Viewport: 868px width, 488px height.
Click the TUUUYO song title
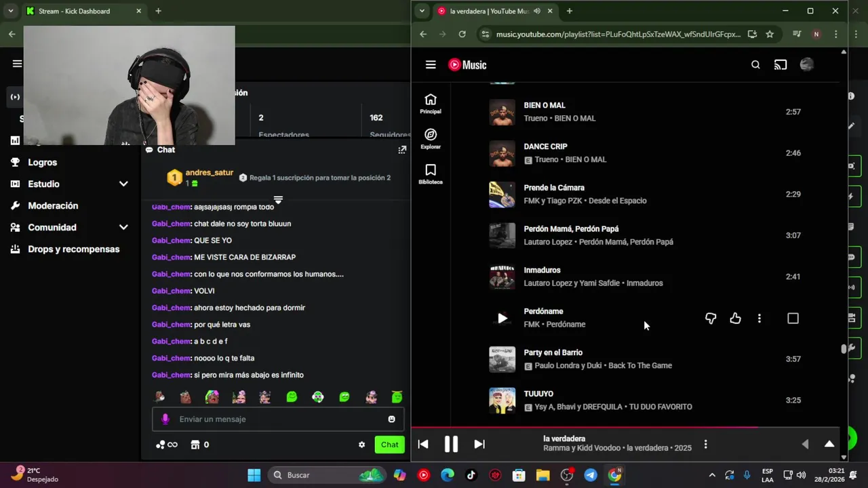pos(538,394)
